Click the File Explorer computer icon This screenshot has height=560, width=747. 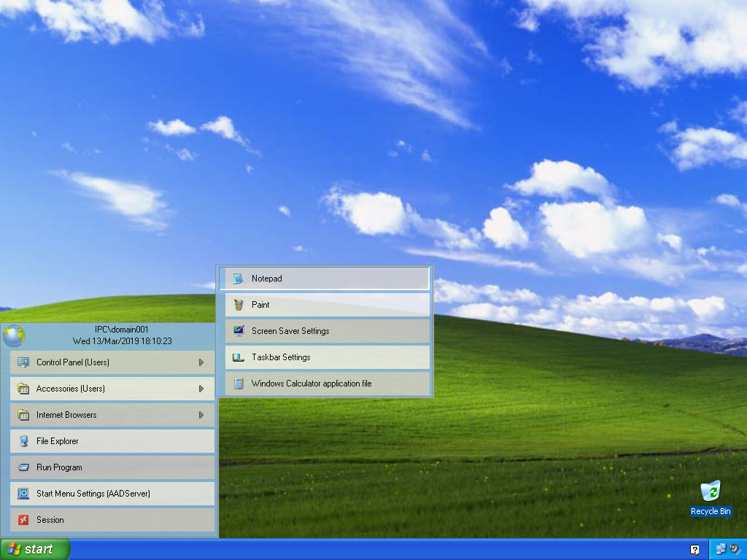click(23, 441)
